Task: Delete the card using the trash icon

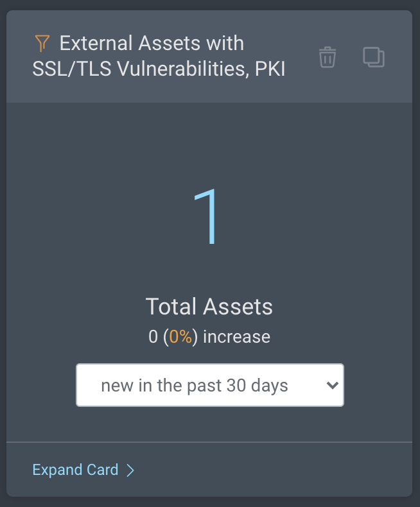Action: [x=328, y=57]
